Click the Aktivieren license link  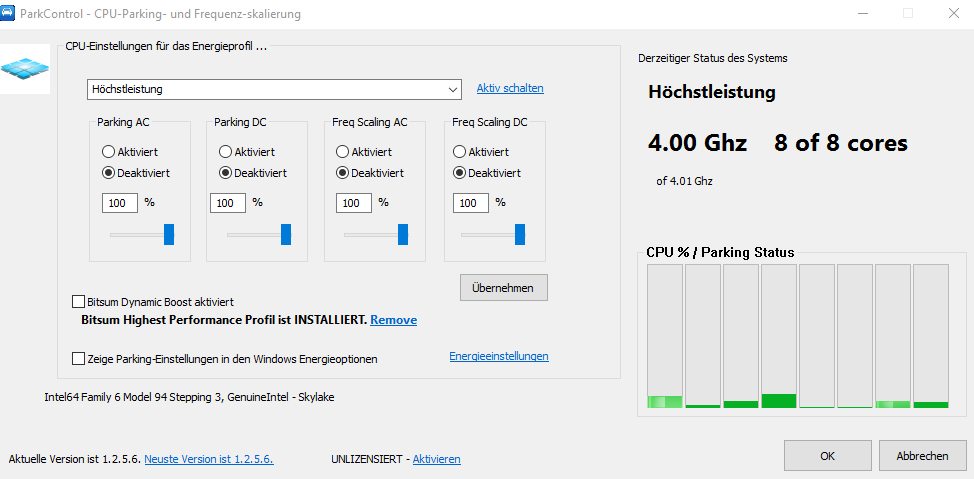(436, 459)
